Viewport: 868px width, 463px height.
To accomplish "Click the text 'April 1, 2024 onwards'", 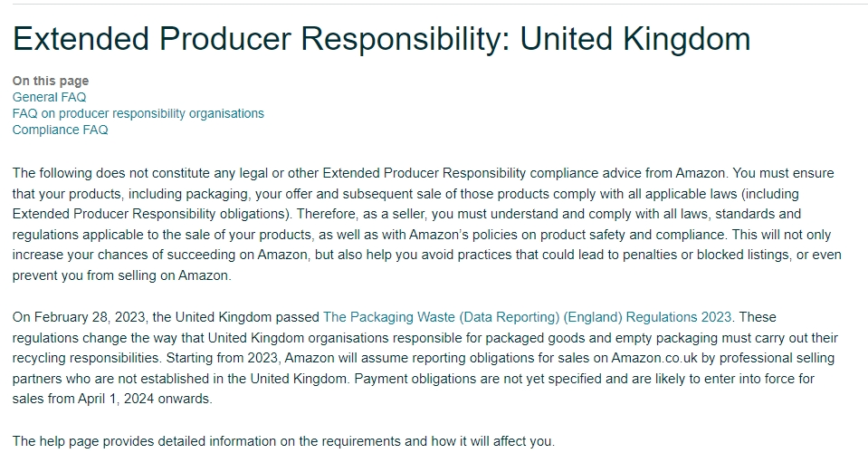I will [145, 399].
